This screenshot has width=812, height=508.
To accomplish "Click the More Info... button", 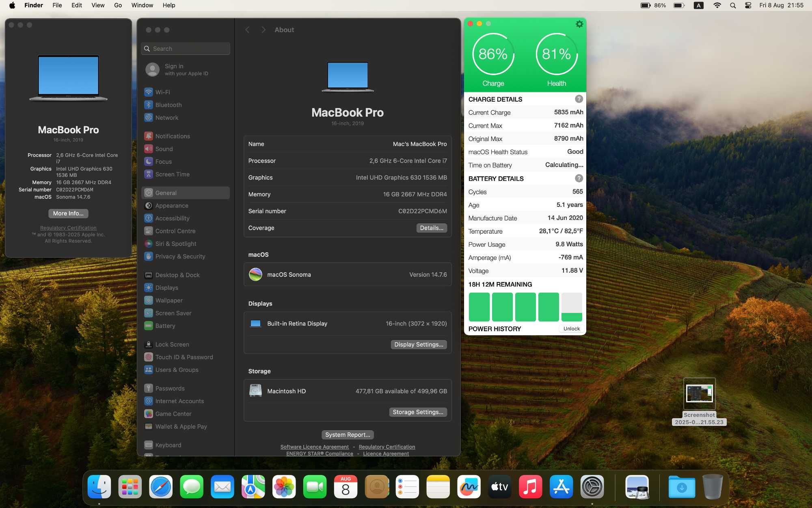I will coord(68,213).
